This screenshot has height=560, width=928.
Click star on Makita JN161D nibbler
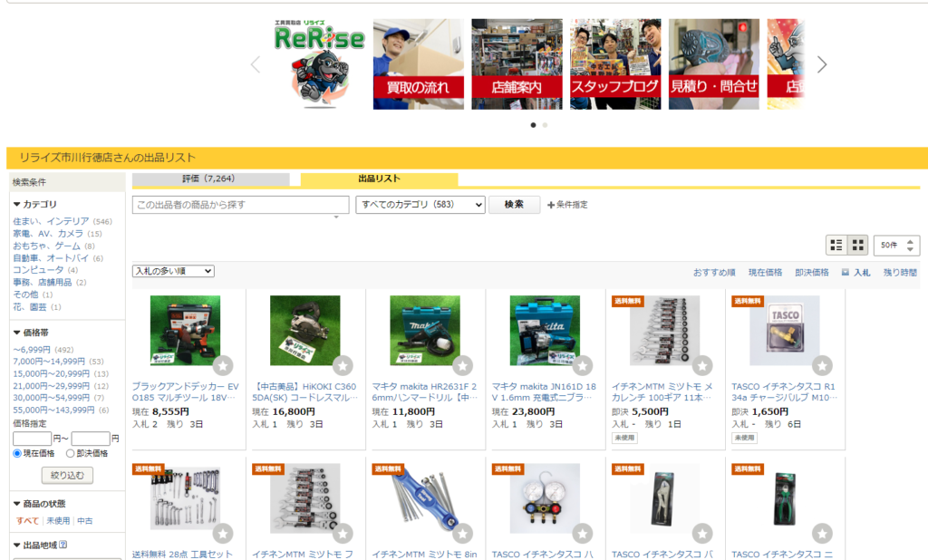[582, 365]
